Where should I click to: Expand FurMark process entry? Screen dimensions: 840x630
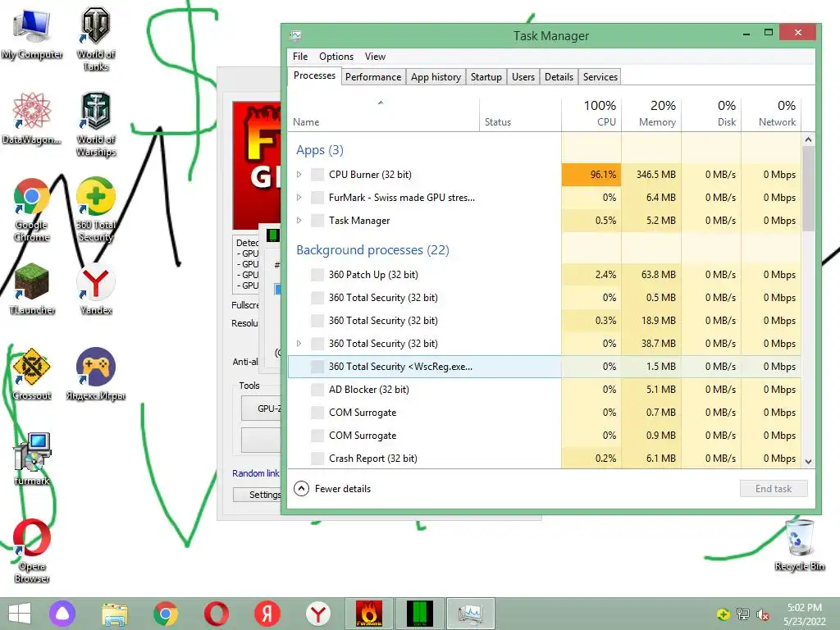click(x=299, y=197)
